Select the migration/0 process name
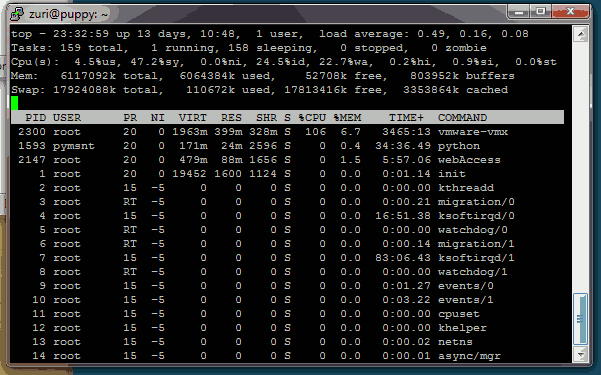 point(476,202)
